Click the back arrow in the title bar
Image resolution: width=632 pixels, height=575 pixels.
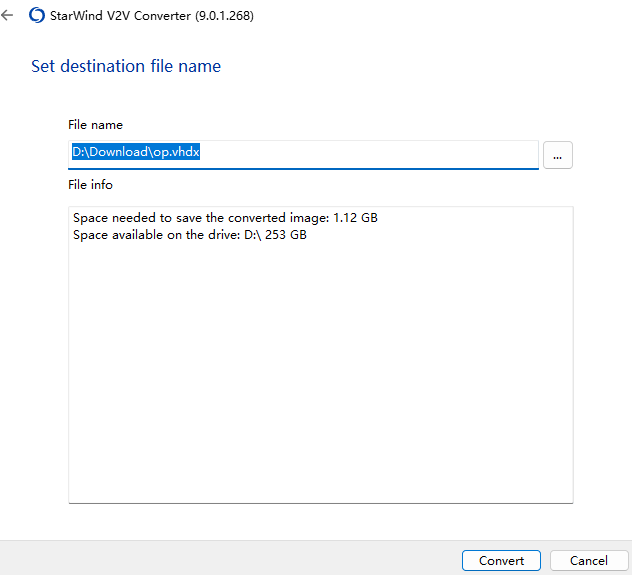click(x=8, y=16)
